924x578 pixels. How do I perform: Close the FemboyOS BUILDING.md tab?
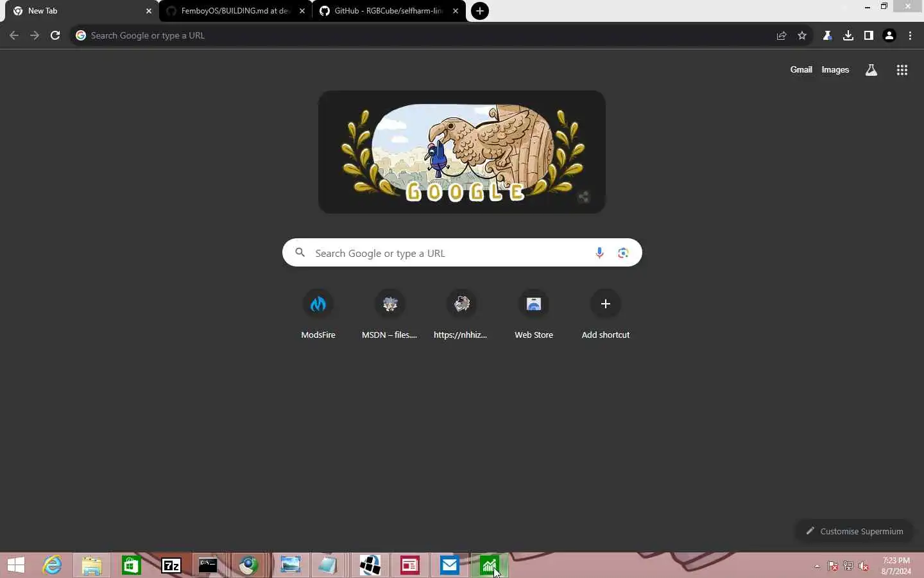click(302, 11)
